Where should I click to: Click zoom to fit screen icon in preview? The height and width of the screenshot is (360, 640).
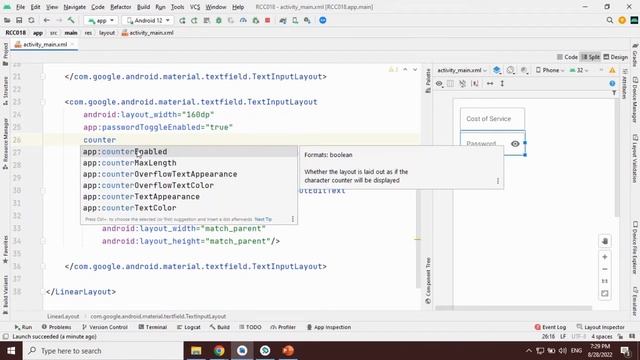coord(605,293)
